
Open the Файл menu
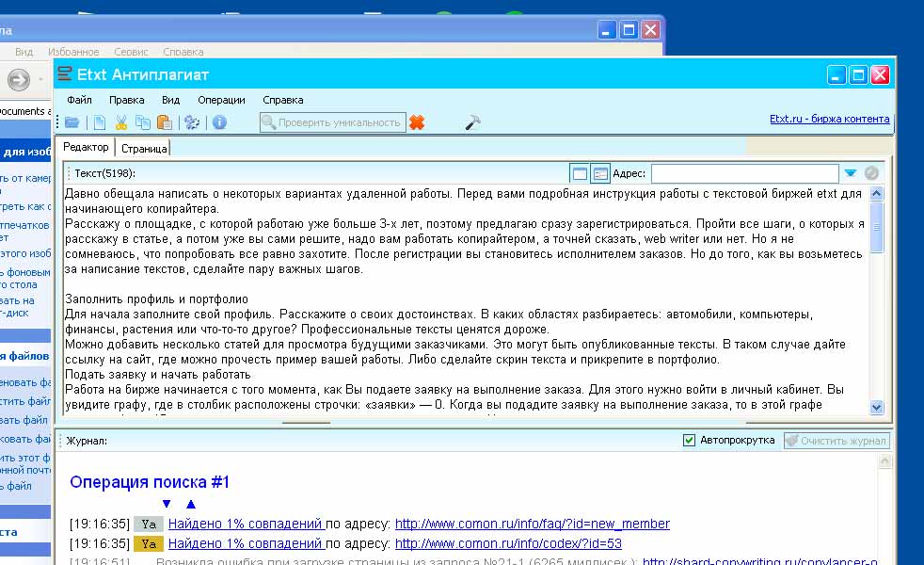(x=80, y=100)
